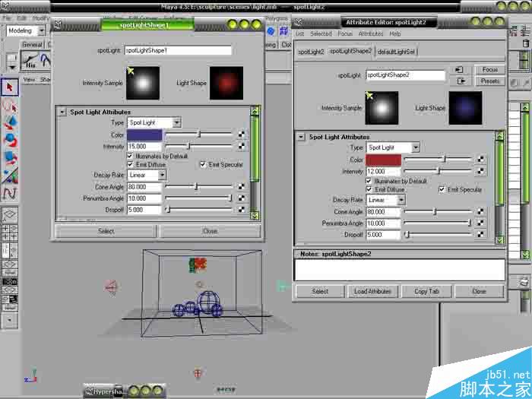The width and height of the screenshot is (532, 399).
Task: Click map button next to spotLightShape2 Penumbra Angle
Action: coord(480,223)
